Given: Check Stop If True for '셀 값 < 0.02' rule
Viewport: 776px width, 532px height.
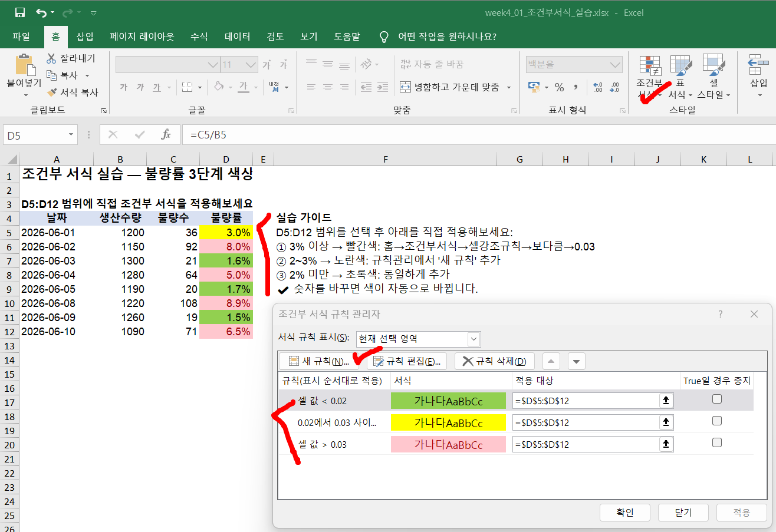Looking at the screenshot, I should pyautogui.click(x=717, y=399).
